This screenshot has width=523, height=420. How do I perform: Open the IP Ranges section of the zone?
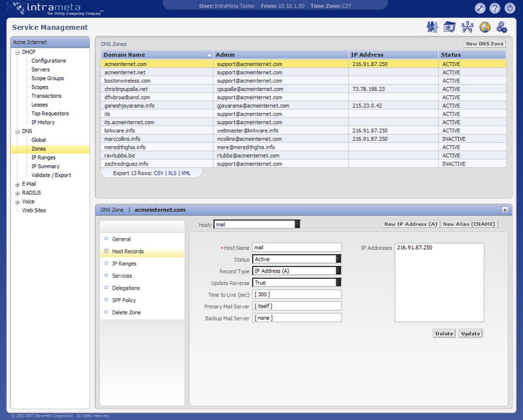[124, 263]
